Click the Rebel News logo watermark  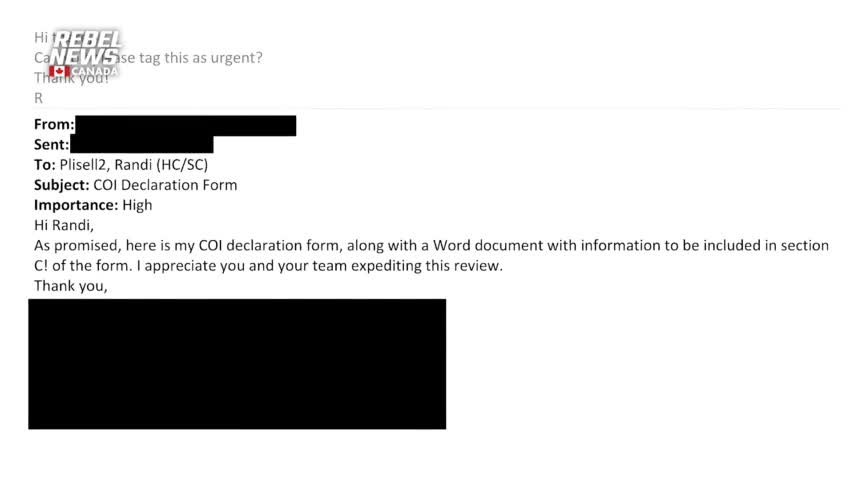86,54
